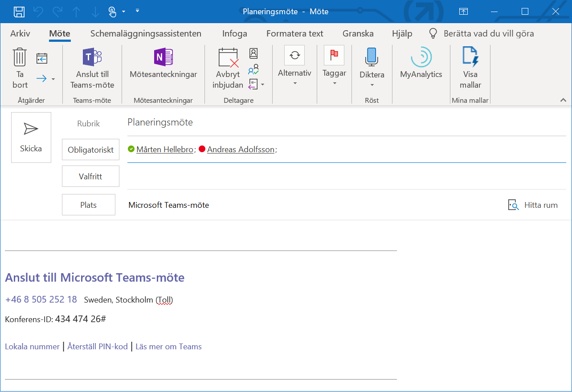Click phone number +46 8 505 252 18
Screen dimensions: 572x392
click(x=41, y=299)
